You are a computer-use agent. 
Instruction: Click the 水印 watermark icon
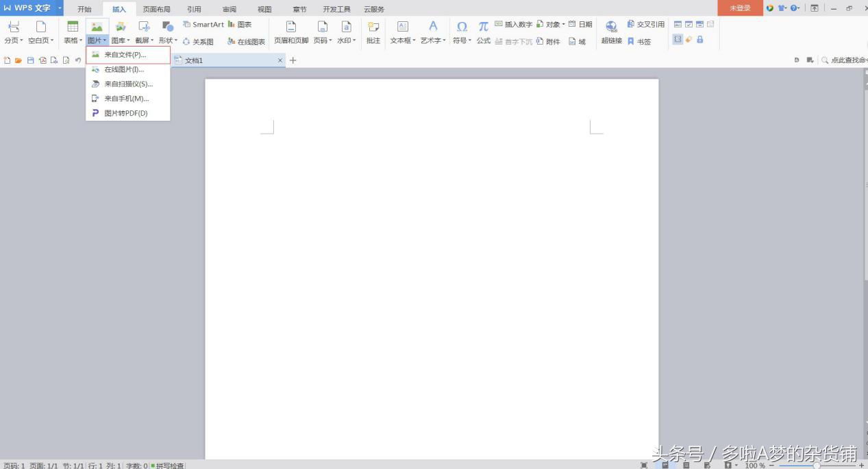point(346,27)
